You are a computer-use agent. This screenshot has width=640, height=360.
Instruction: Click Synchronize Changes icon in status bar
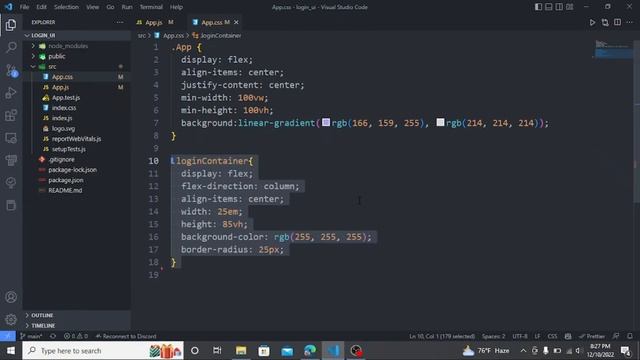tap(53, 336)
